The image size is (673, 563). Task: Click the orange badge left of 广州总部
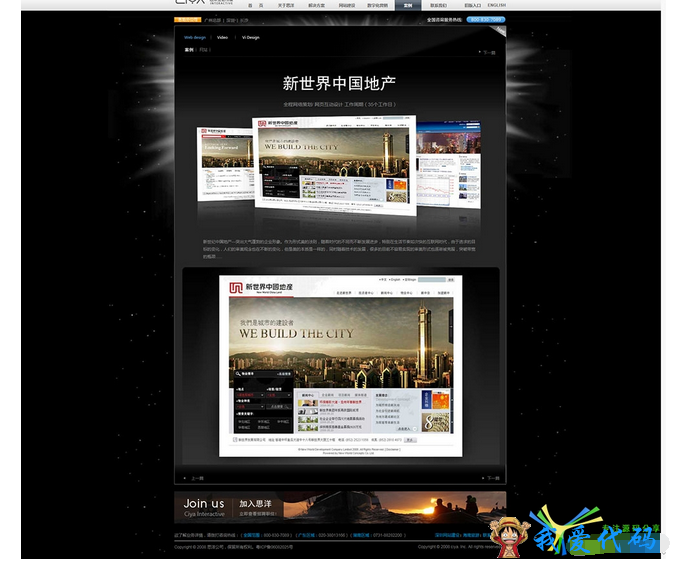[188, 20]
